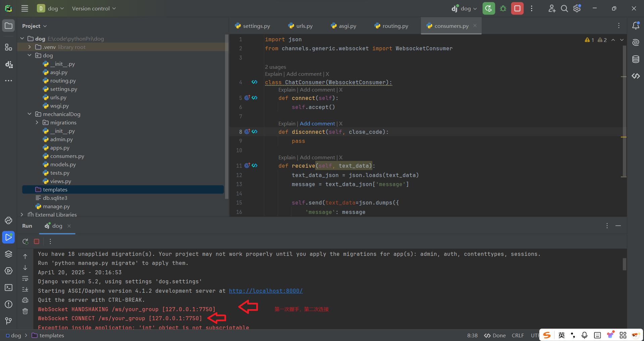The width and height of the screenshot is (644, 341).
Task: Start debugging using the bug icon
Action: (x=503, y=8)
